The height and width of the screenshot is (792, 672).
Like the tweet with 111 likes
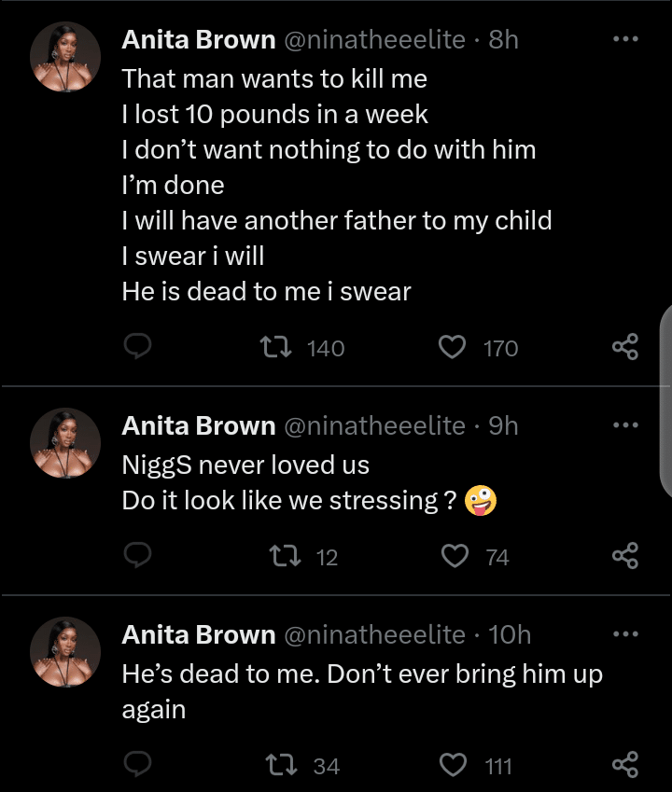click(453, 766)
